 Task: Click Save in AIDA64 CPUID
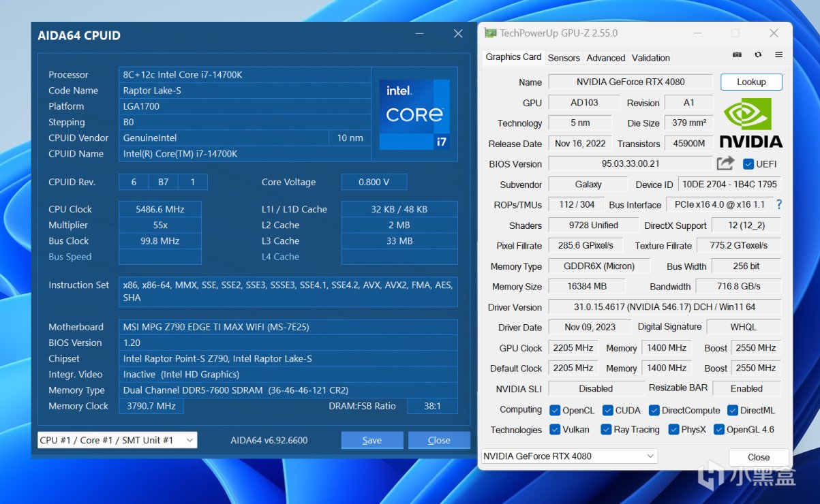pyautogui.click(x=371, y=440)
